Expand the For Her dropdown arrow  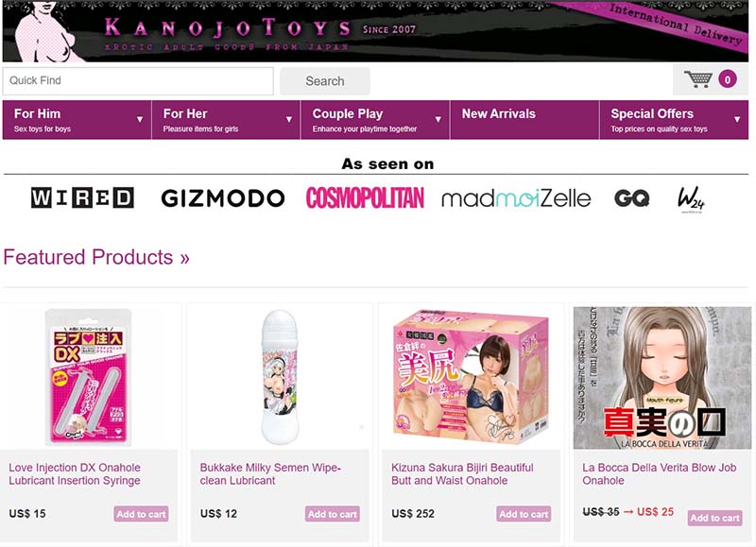click(x=289, y=120)
